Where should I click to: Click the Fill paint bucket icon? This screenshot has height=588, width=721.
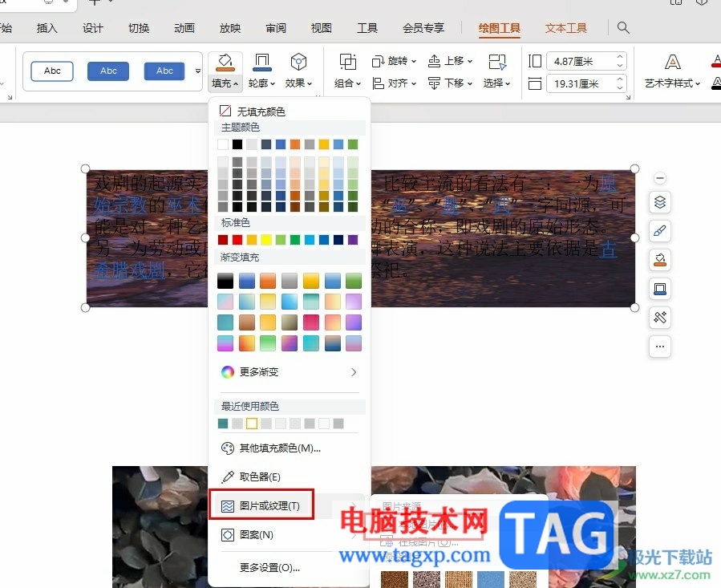click(225, 62)
